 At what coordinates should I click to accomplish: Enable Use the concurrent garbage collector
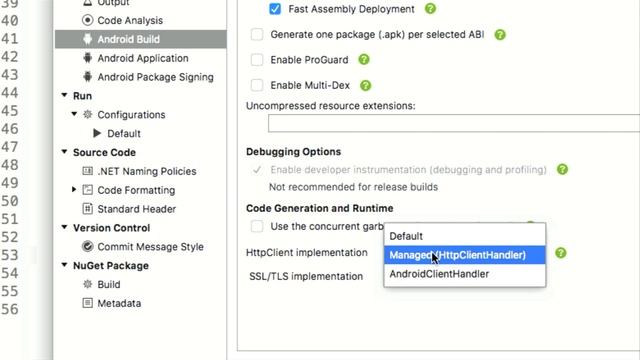(257, 226)
